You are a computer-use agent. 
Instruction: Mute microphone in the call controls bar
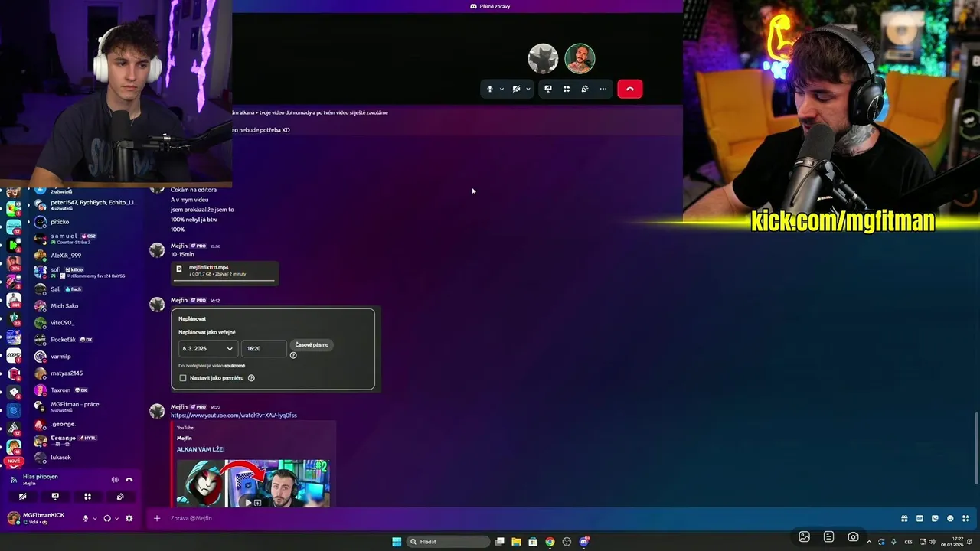tap(490, 89)
